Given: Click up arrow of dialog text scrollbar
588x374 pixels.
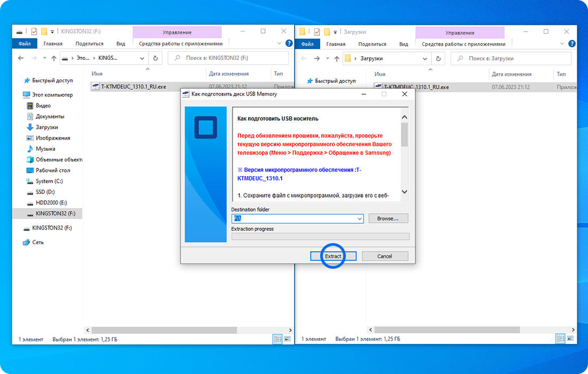Looking at the screenshot, I should pos(404,118).
